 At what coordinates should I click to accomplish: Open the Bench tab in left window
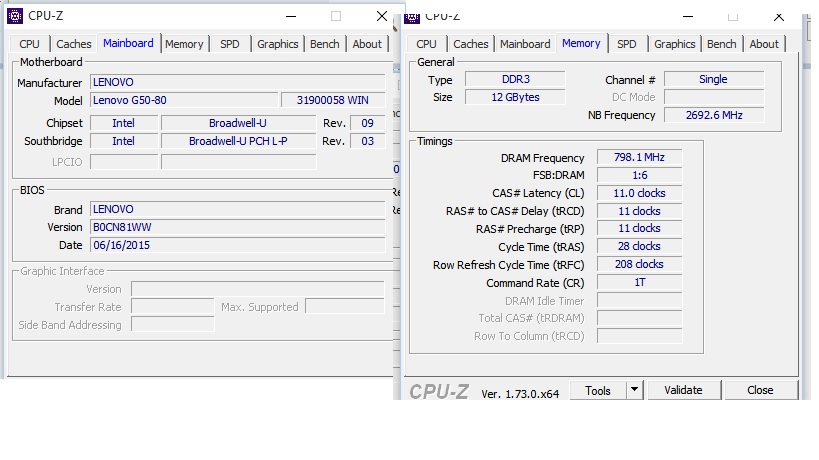click(x=324, y=44)
